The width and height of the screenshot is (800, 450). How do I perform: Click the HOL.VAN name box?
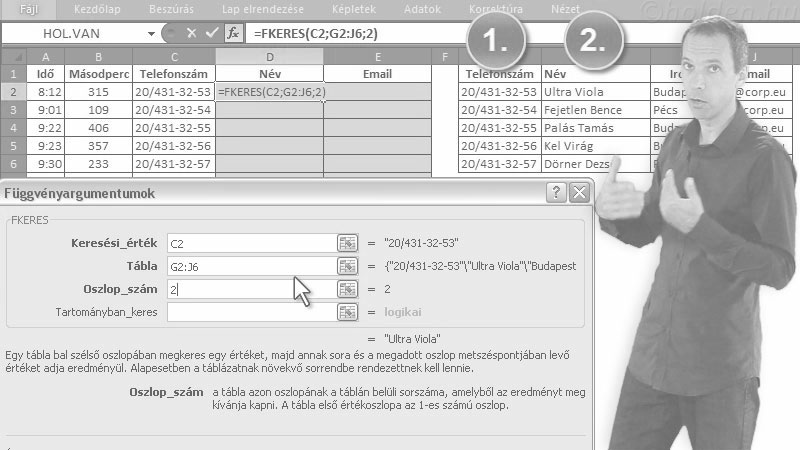coord(71,34)
